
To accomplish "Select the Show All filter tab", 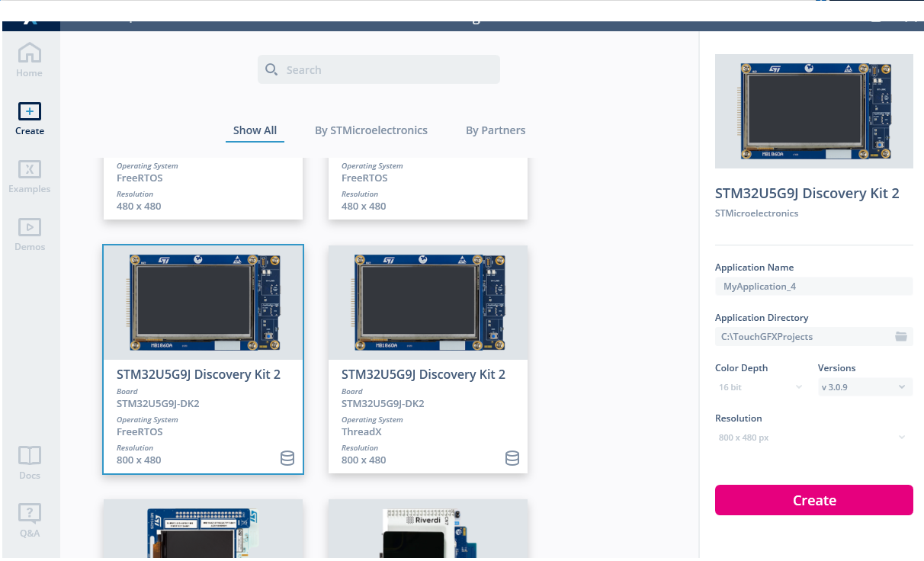I will [x=255, y=130].
